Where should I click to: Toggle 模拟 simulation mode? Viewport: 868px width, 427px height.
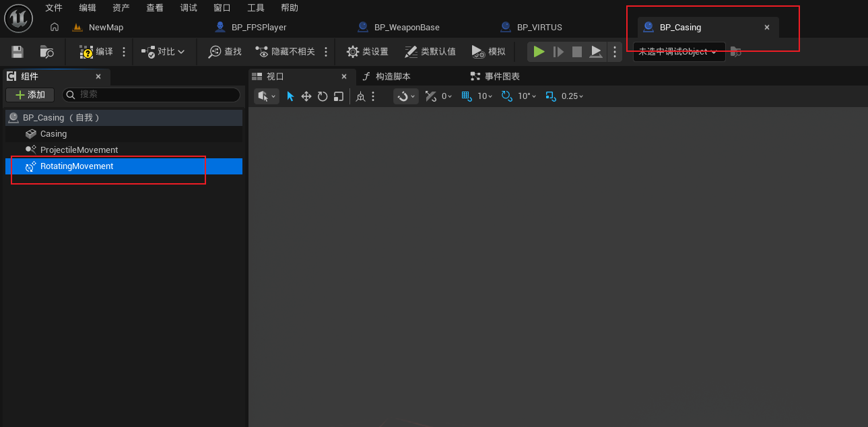tap(489, 51)
